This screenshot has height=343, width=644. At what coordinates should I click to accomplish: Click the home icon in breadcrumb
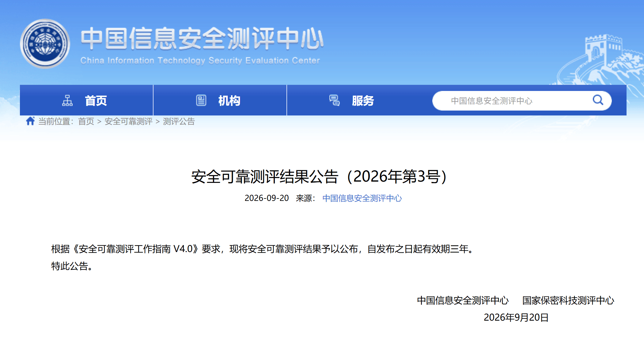tap(30, 121)
